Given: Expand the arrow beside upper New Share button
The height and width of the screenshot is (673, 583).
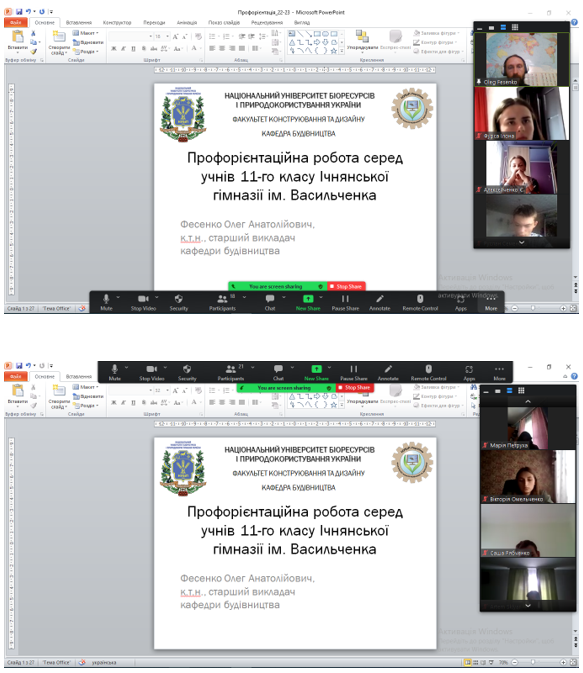Looking at the screenshot, I should point(321,297).
